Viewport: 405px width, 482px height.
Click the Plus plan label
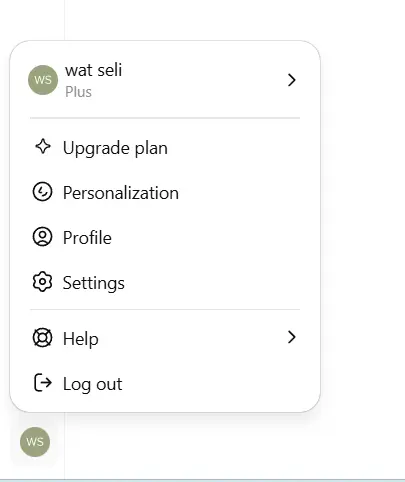tap(78, 92)
